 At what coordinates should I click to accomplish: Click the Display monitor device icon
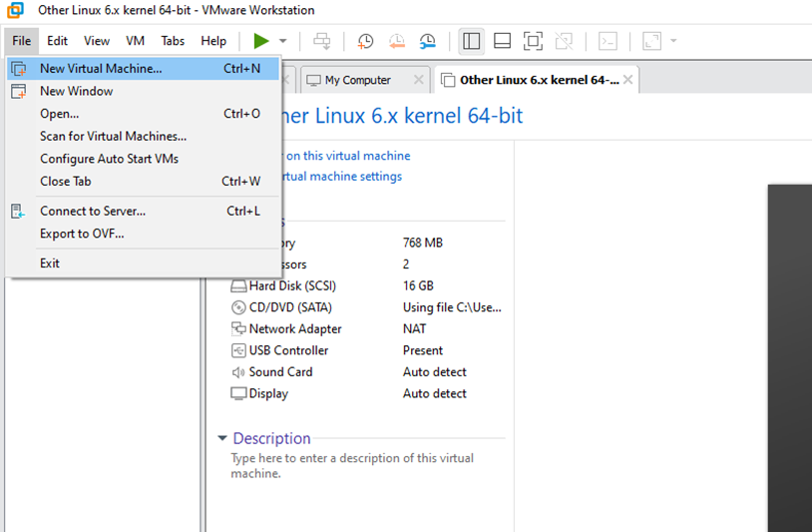pos(238,393)
